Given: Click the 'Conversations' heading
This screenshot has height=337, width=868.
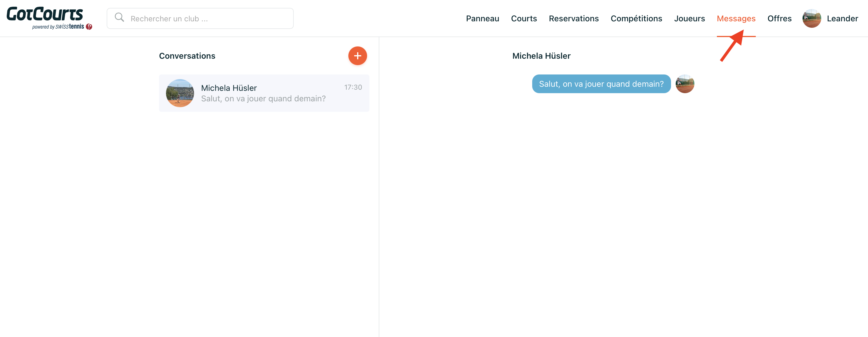Looking at the screenshot, I should (x=187, y=56).
